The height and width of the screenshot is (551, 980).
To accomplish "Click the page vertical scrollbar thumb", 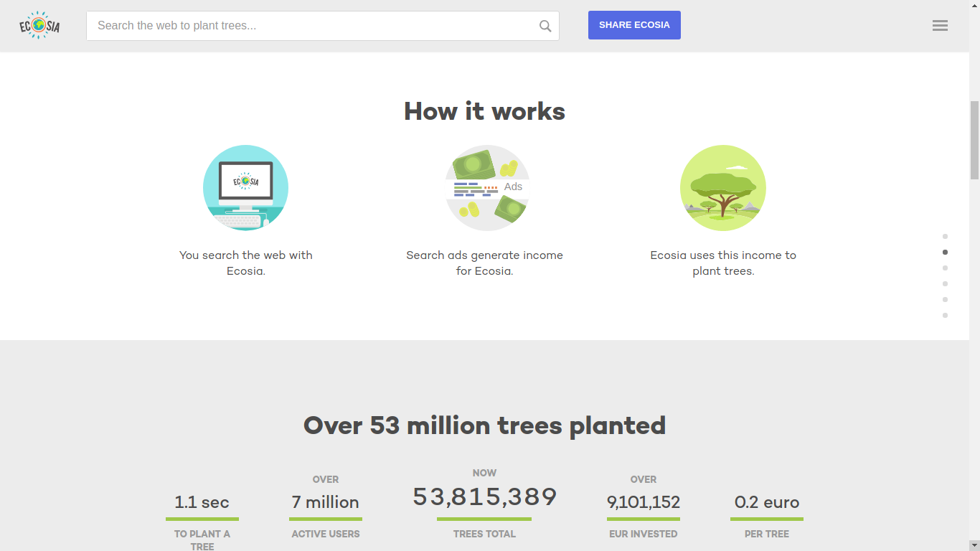I will click(x=974, y=140).
